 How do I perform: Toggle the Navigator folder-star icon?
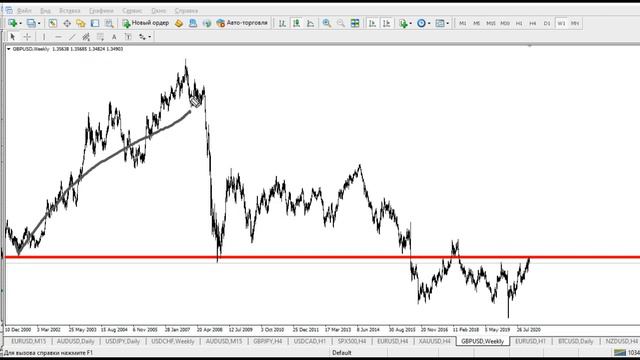(x=81, y=24)
